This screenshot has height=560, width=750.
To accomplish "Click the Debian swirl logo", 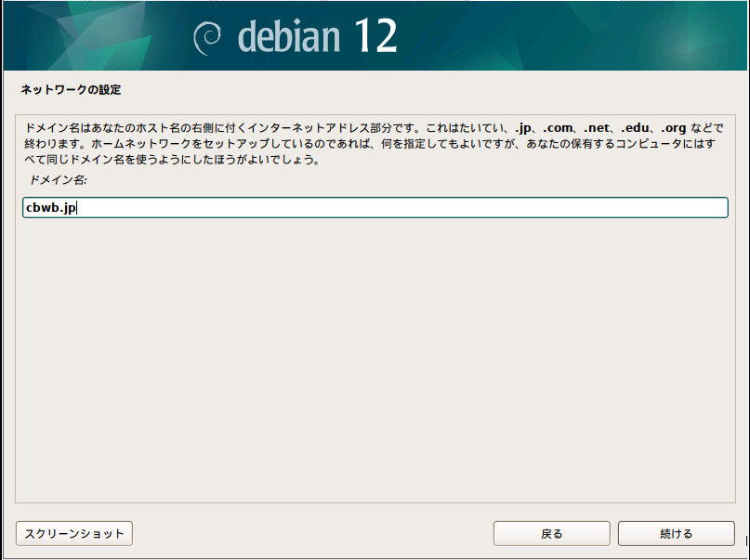I will tap(207, 38).
